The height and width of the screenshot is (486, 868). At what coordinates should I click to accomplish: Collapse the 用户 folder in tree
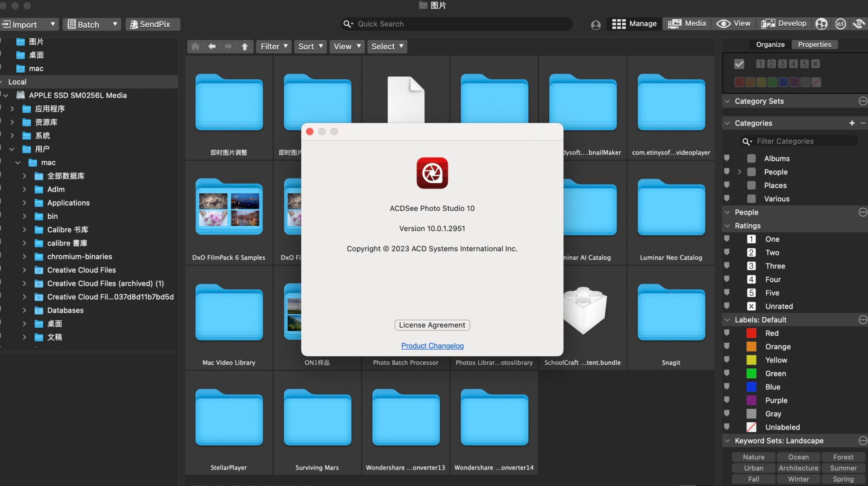(12, 149)
